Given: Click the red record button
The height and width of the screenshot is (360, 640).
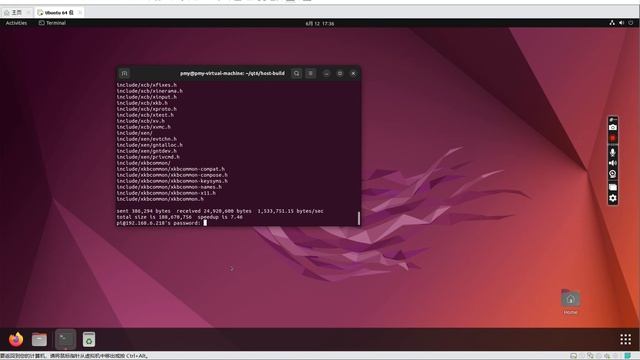Looking at the screenshot, I should pyautogui.click(x=613, y=138).
